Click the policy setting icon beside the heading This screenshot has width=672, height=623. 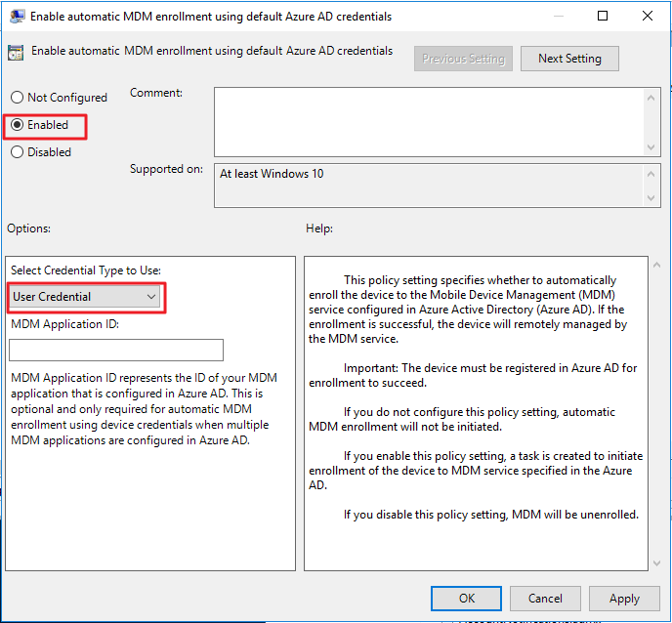[x=16, y=53]
